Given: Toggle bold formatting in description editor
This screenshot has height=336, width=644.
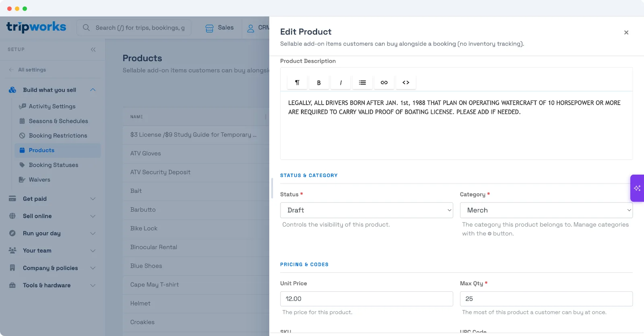Looking at the screenshot, I should tap(319, 82).
